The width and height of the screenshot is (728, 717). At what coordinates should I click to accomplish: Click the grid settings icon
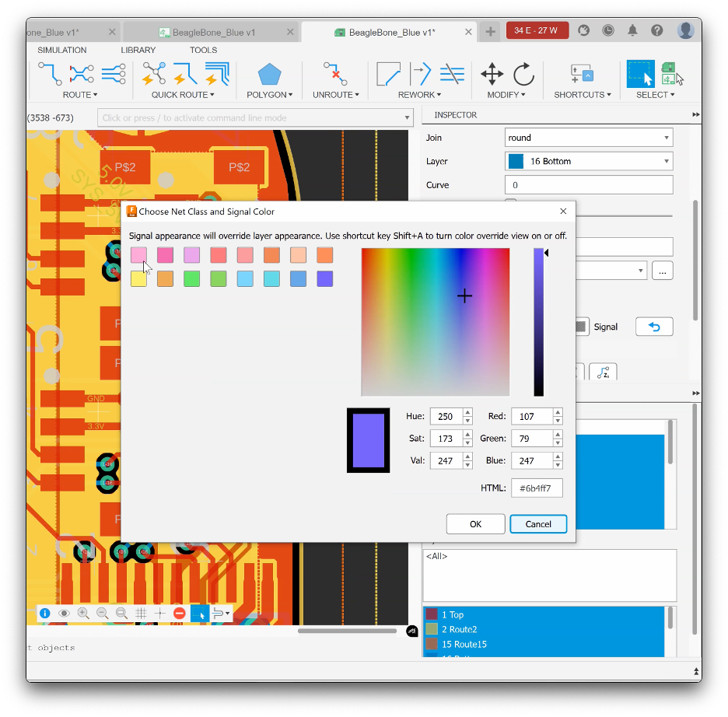click(x=141, y=614)
